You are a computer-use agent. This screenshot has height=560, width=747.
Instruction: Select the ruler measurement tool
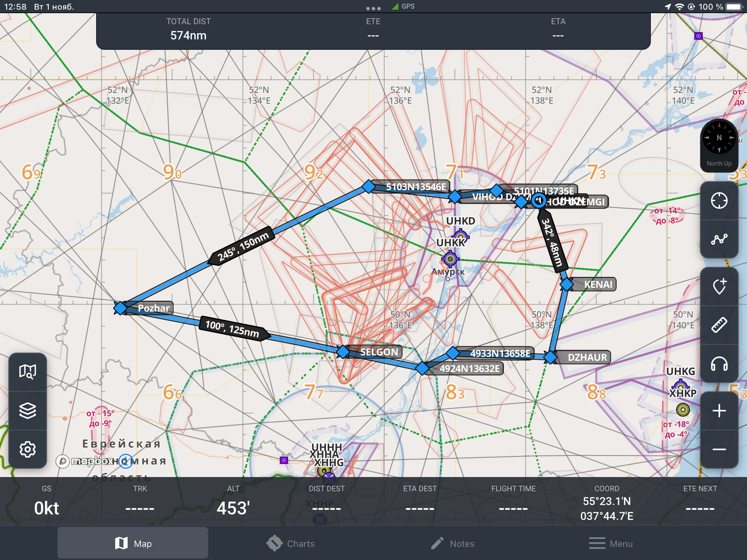pyautogui.click(x=719, y=325)
